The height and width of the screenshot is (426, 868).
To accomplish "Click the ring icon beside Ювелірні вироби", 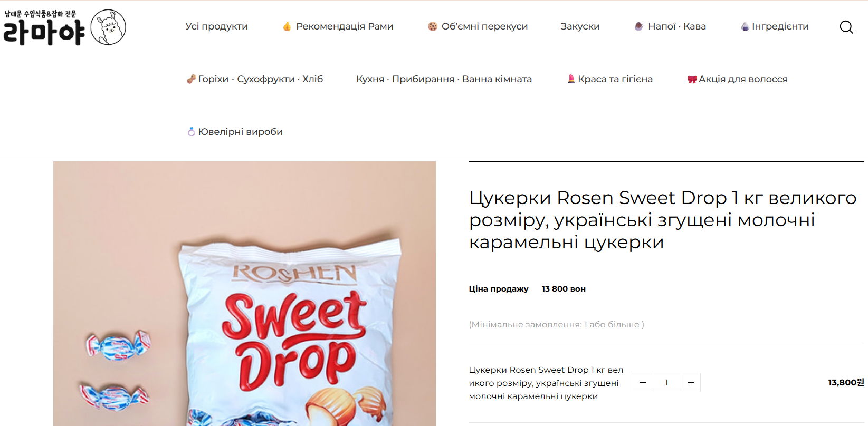I will (192, 132).
